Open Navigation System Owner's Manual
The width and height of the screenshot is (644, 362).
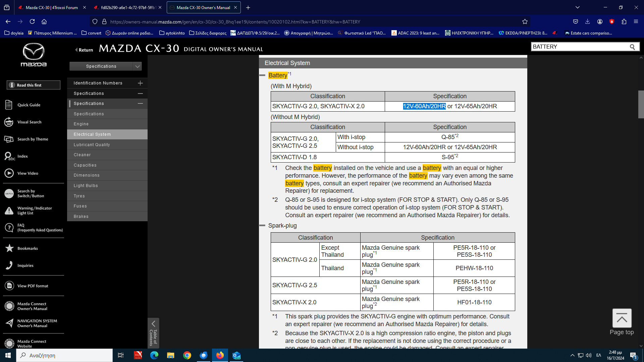pos(31,323)
